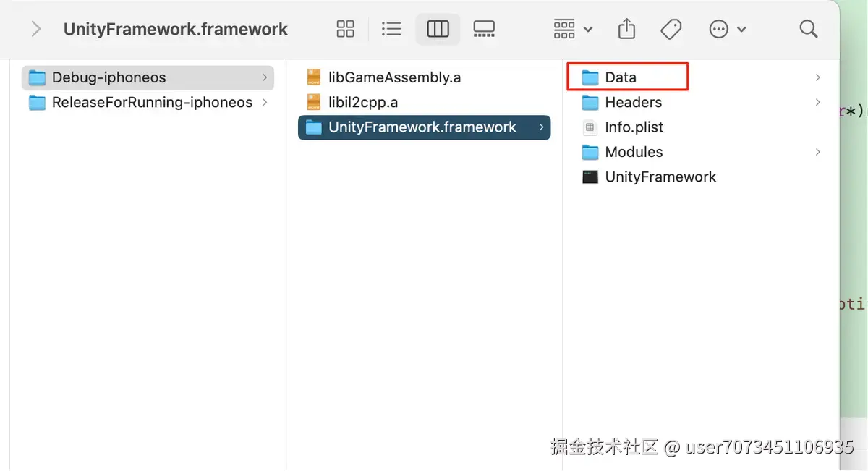Click the Share icon
The width and height of the screenshot is (868, 471).
click(x=627, y=29)
